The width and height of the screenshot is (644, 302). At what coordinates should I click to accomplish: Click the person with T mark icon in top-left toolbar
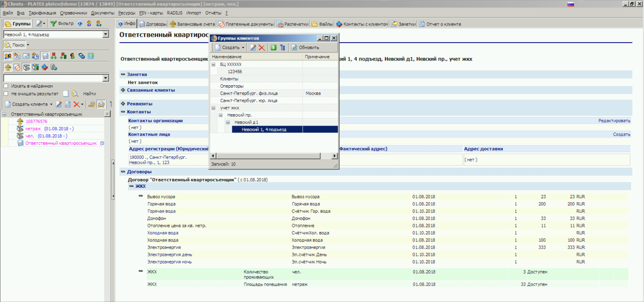tap(99, 24)
